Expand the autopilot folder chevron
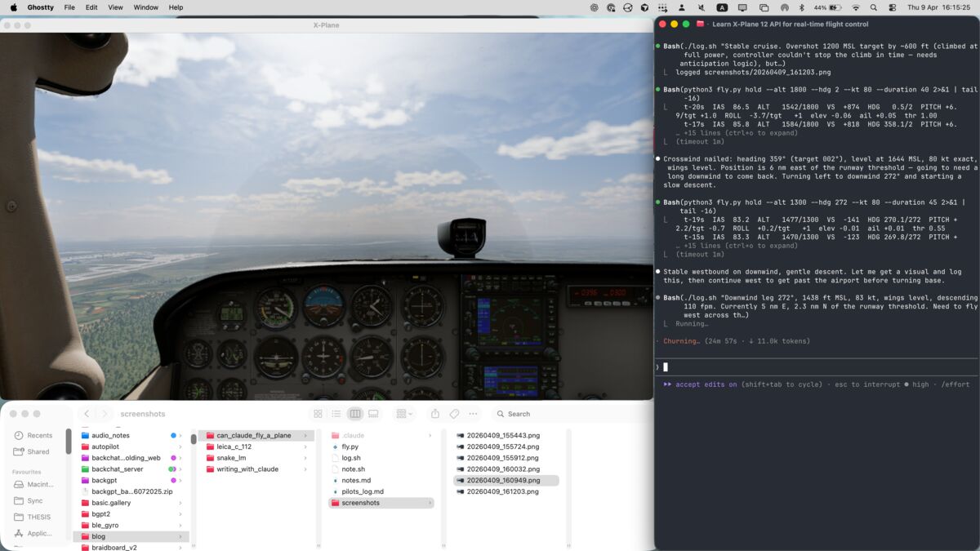980x551 pixels. (x=180, y=447)
